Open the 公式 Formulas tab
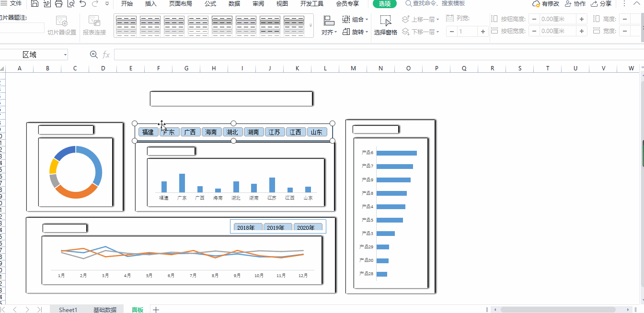The image size is (644, 313). coord(210,4)
